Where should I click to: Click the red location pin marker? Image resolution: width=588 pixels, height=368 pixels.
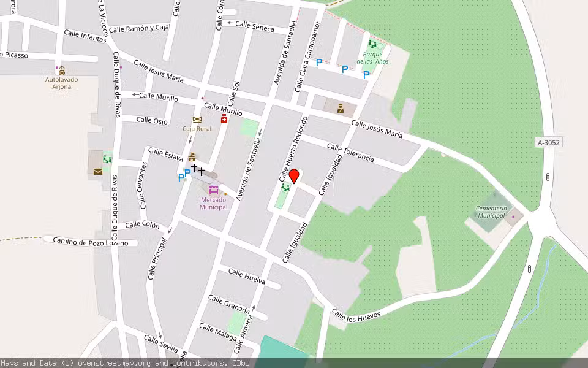(x=295, y=176)
